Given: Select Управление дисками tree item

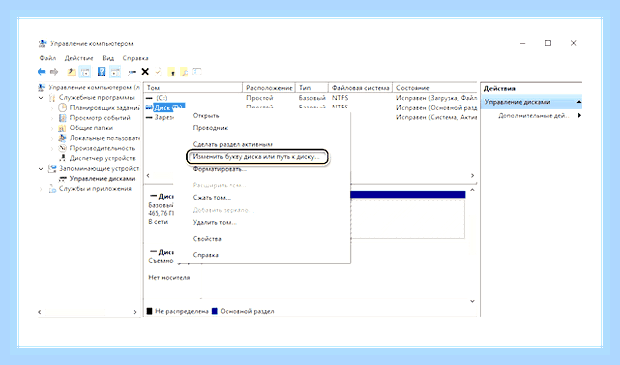Looking at the screenshot, I should 102,179.
